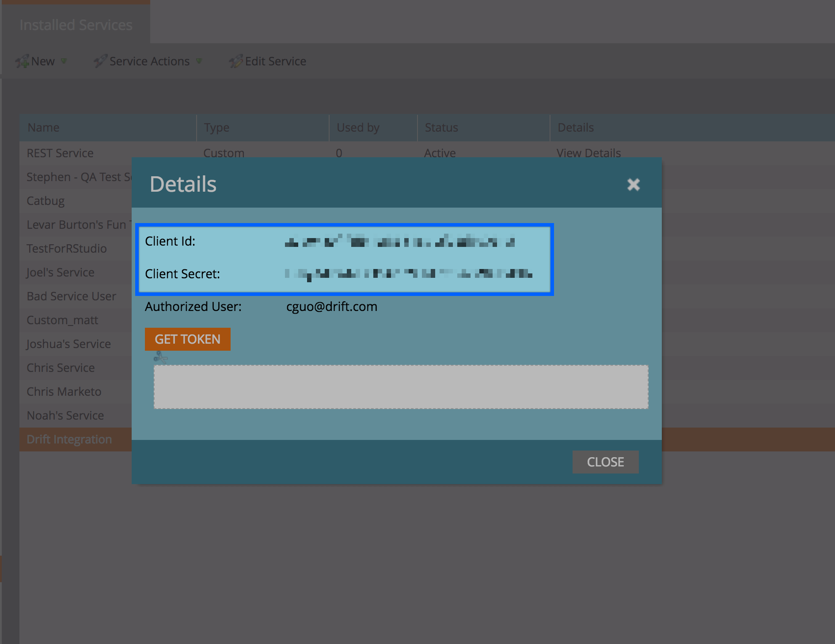Open the Installed Services tab
835x644 pixels.
click(x=76, y=25)
